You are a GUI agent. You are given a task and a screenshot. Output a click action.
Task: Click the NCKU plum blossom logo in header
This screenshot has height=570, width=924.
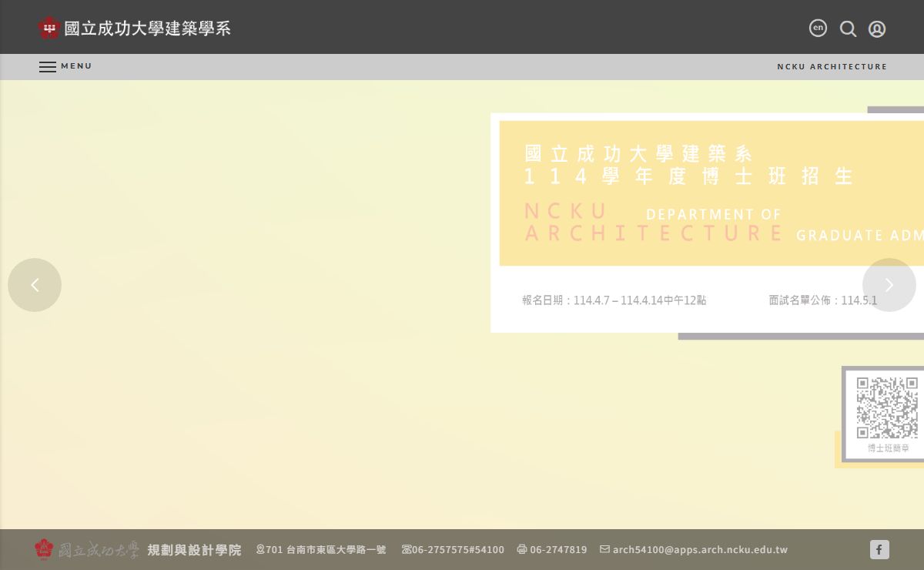[49, 28]
